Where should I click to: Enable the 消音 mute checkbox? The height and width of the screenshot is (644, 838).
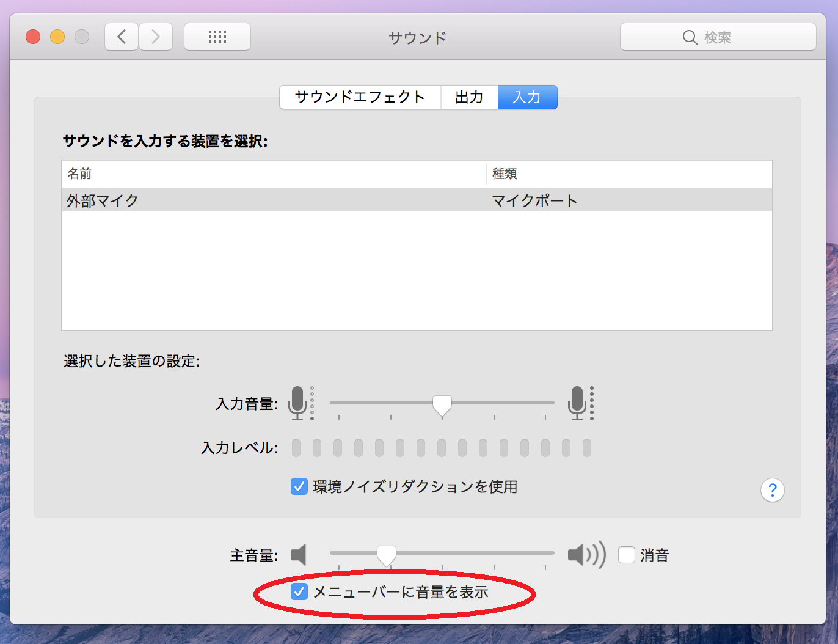pos(627,555)
